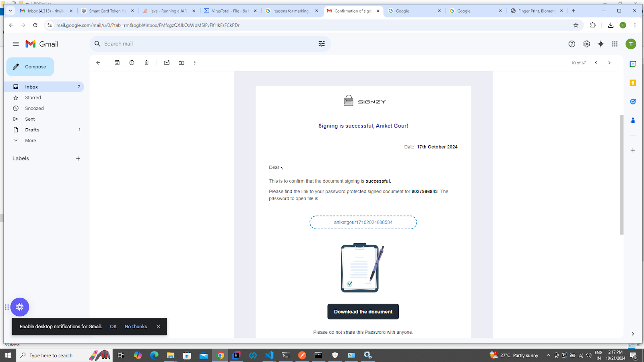Open Windows Start menu
This screenshot has height=362, width=644.
tap(8, 355)
